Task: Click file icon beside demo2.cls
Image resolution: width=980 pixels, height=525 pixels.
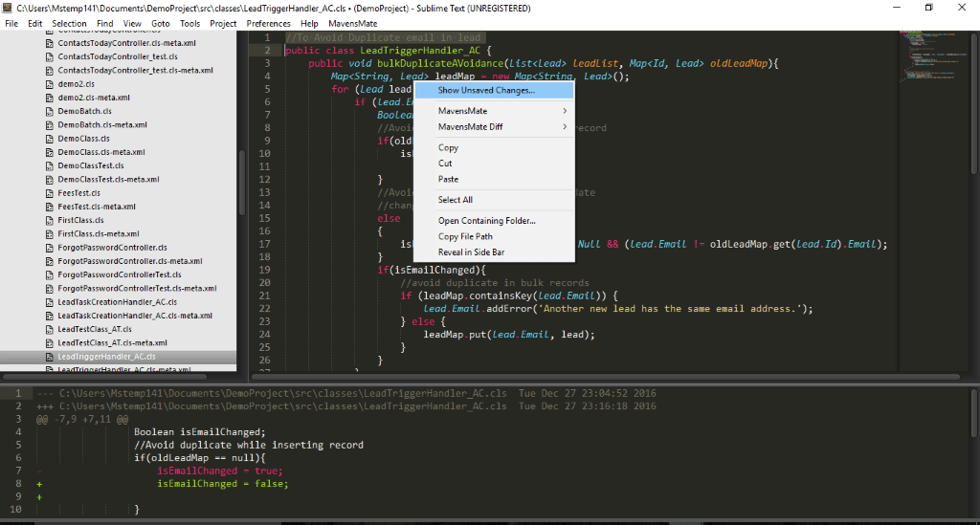Action: coord(50,84)
